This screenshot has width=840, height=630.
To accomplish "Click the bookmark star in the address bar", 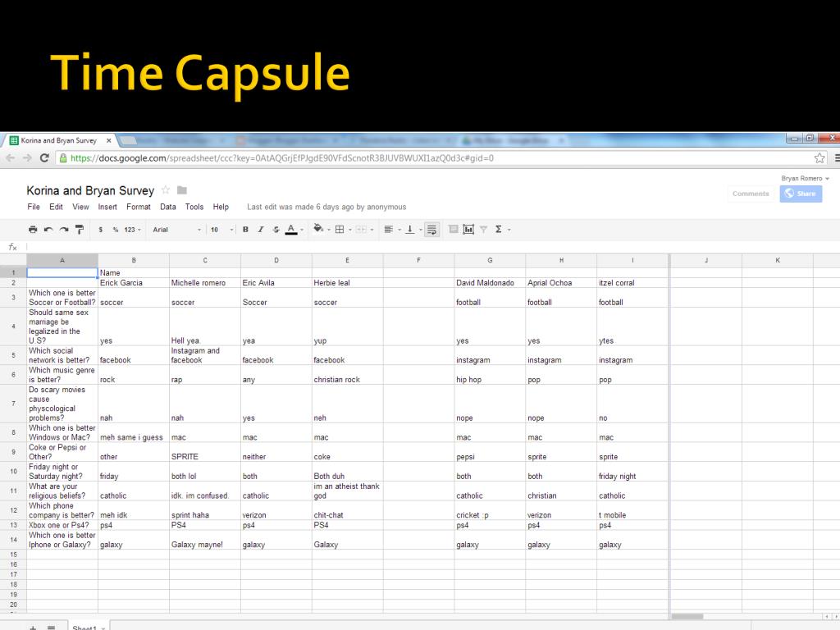I will pos(819,158).
